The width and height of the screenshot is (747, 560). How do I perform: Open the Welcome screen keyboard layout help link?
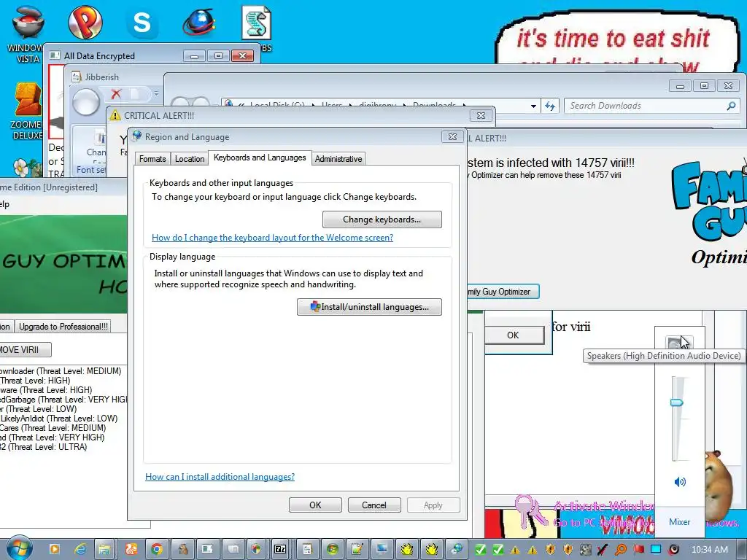pyautogui.click(x=272, y=237)
